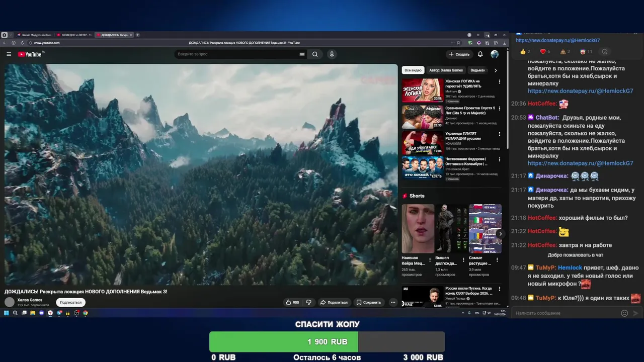Open options for Вышел долгожданный short
644x362 pixels.
tap(463, 260)
